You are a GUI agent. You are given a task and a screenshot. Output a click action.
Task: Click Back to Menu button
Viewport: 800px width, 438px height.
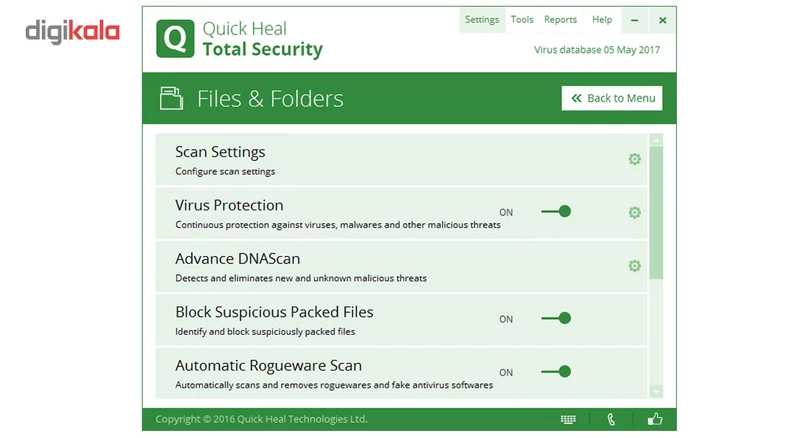612,98
